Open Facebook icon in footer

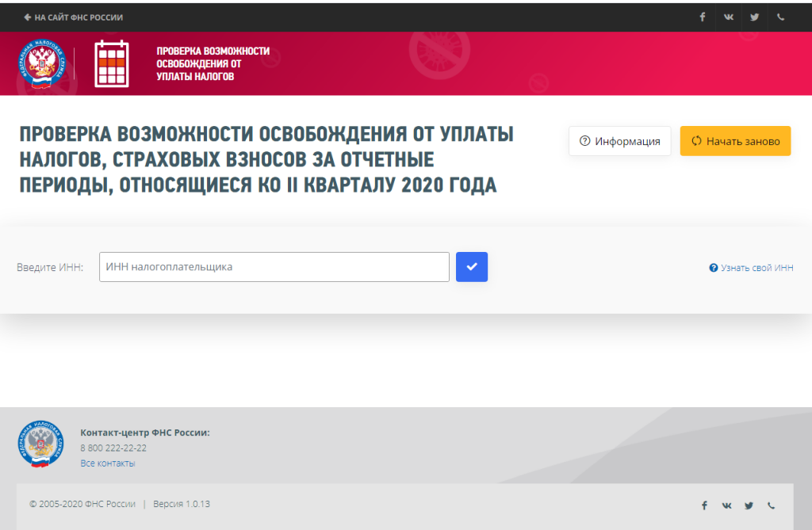(704, 505)
